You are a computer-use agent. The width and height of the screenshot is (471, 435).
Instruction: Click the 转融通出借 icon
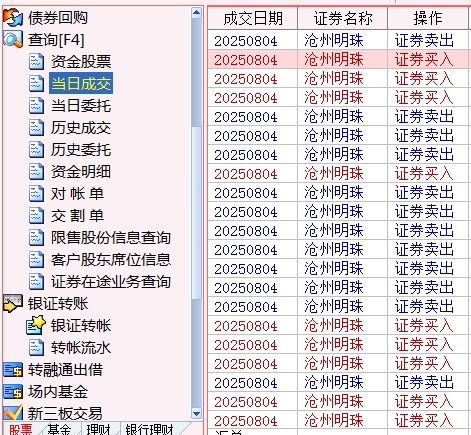point(13,370)
